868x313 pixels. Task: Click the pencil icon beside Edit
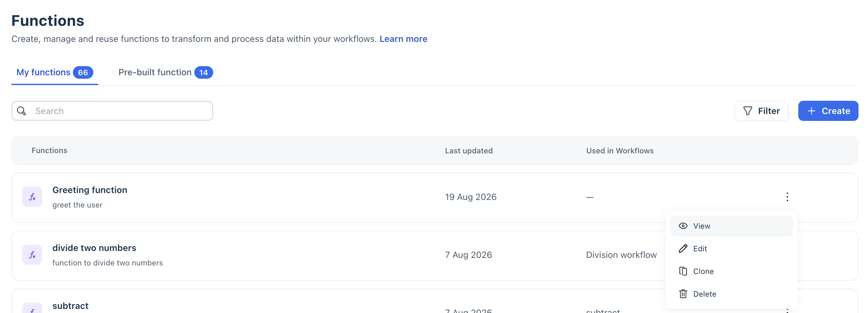pyautogui.click(x=683, y=248)
